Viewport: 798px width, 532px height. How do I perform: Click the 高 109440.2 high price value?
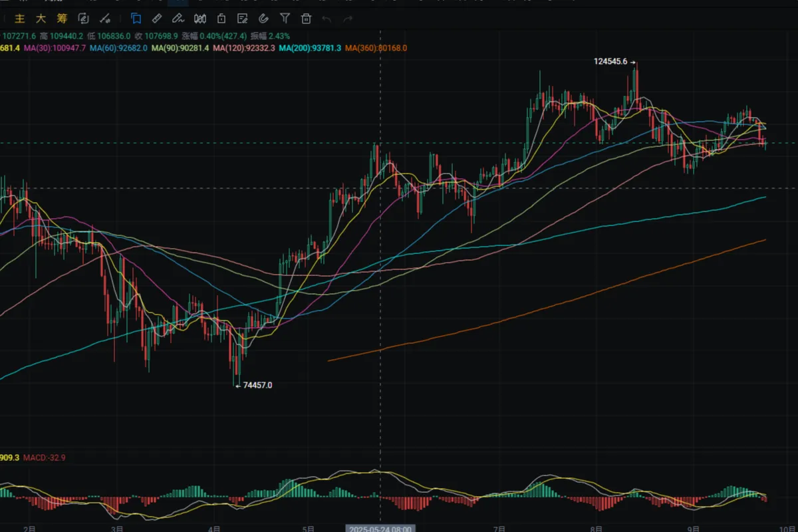click(x=61, y=36)
